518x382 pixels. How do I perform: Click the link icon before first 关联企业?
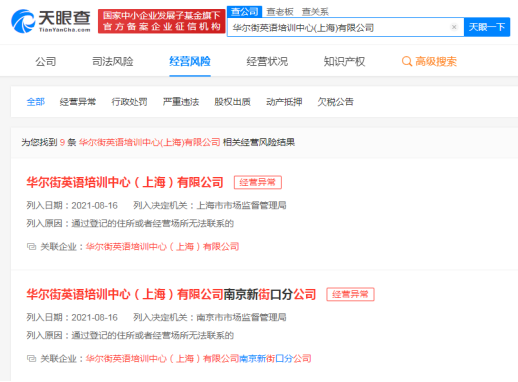(x=31, y=247)
